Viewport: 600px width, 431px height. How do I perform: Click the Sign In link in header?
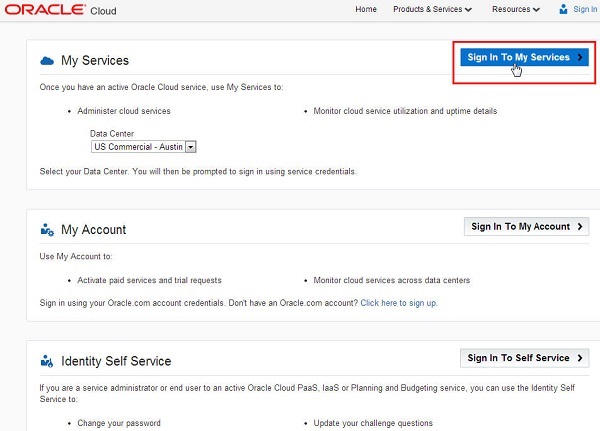[585, 10]
